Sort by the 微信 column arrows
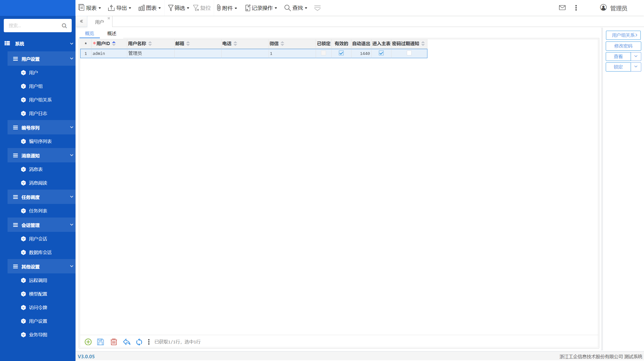This screenshot has width=644, height=361. coord(283,44)
